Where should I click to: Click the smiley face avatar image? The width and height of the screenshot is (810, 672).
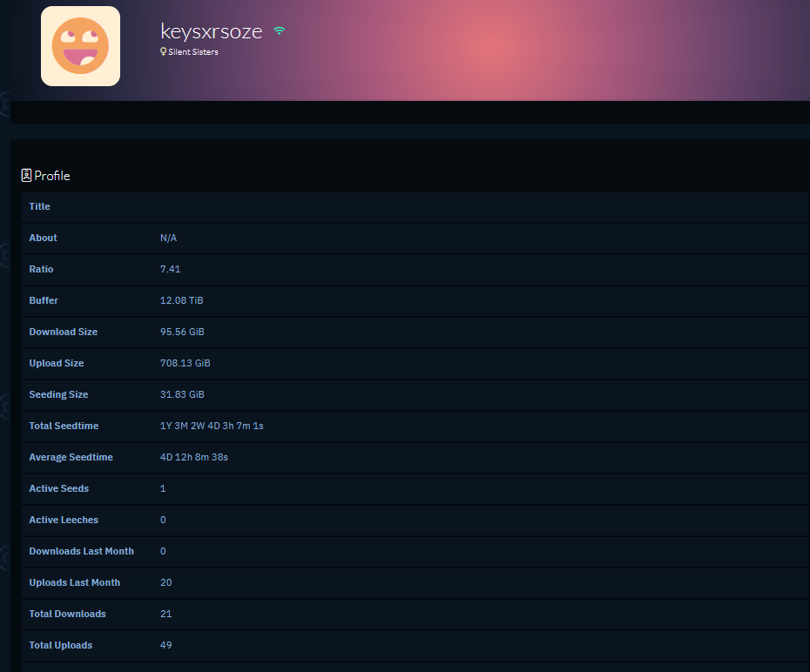coord(80,46)
